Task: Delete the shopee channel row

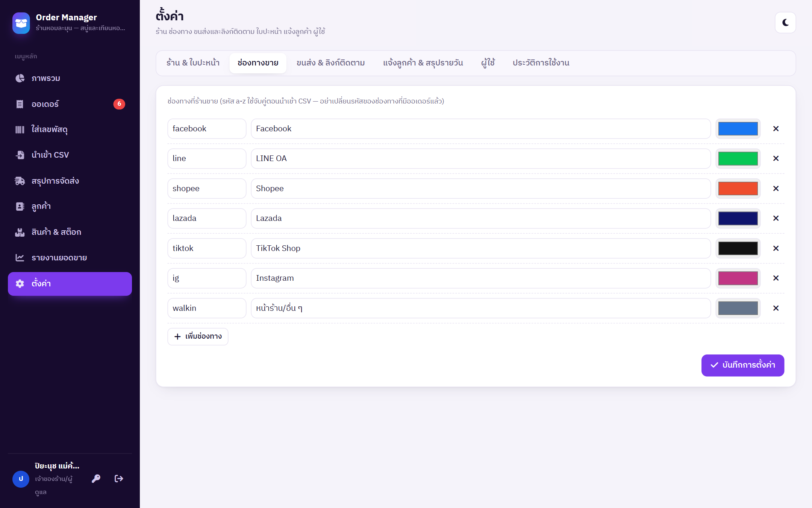Action: [776, 189]
